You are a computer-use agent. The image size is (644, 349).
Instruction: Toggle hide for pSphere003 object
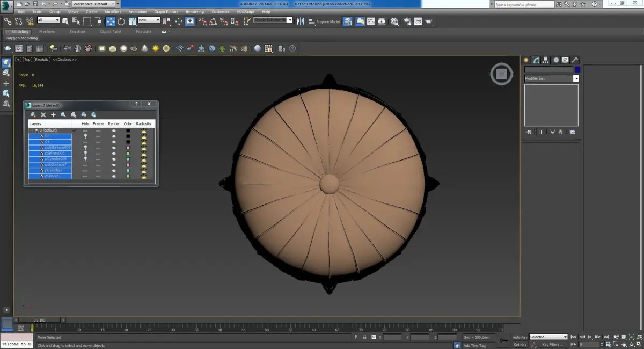click(85, 153)
